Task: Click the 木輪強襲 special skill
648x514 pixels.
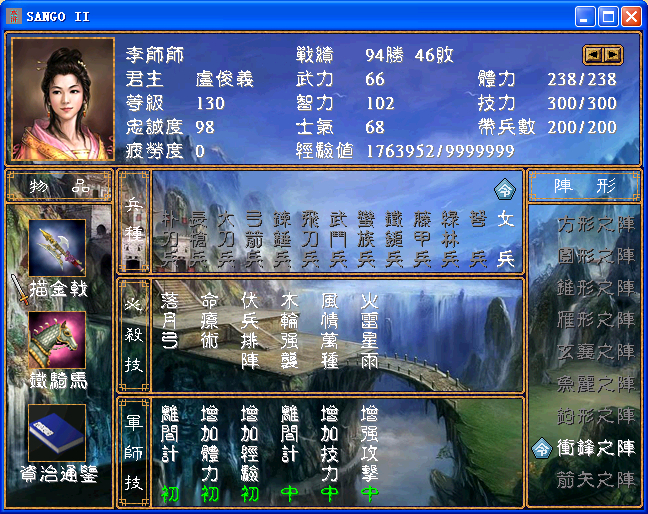Action: click(x=289, y=331)
